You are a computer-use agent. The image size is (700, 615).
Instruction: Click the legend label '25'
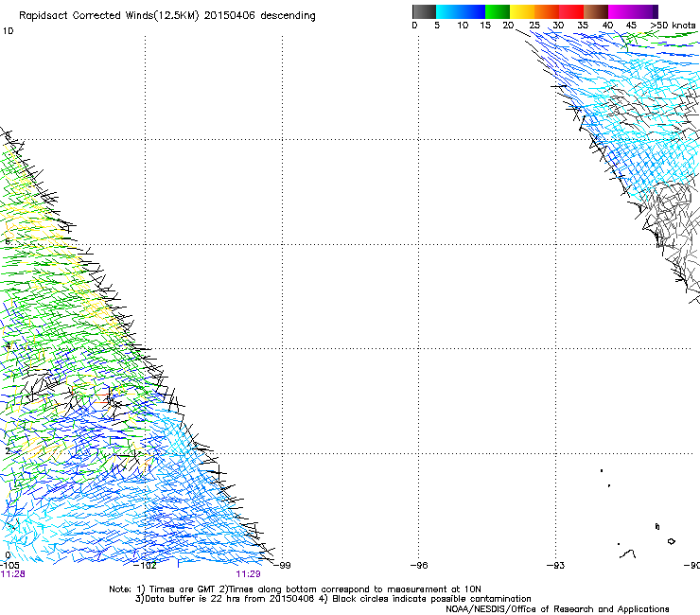point(534,26)
